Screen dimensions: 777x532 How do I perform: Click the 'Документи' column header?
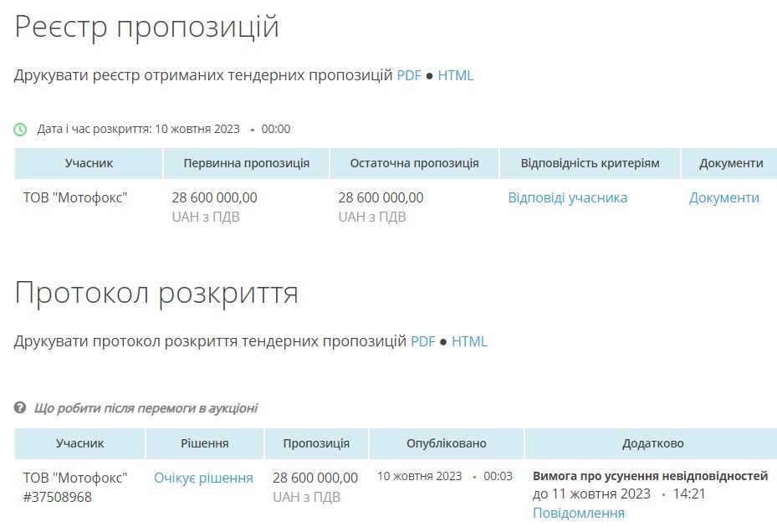click(731, 163)
